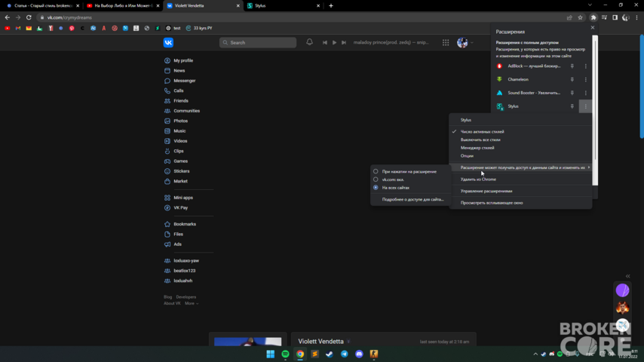Skip to previous track in VK player

pyautogui.click(x=324, y=42)
